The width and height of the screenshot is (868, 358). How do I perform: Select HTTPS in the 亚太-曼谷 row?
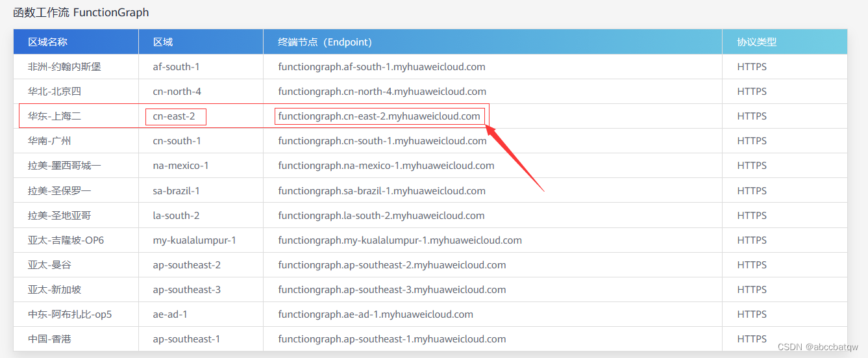[752, 265]
